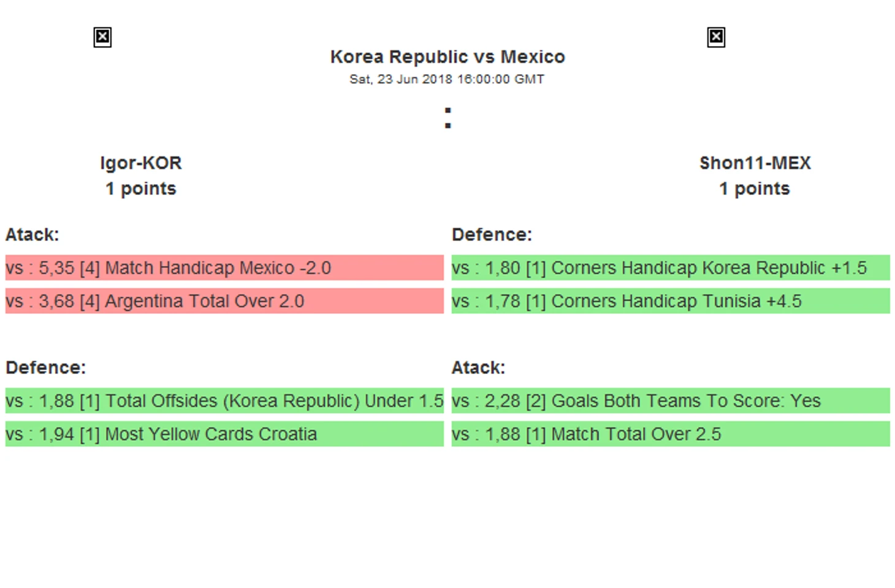This screenshot has height=588, width=895.
Task: Click the broken image icon above Igor-KOR
Action: pos(102,37)
